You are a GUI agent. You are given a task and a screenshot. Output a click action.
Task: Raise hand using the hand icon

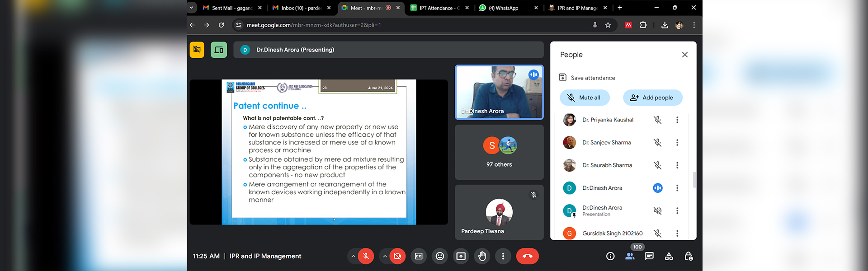pyautogui.click(x=482, y=256)
